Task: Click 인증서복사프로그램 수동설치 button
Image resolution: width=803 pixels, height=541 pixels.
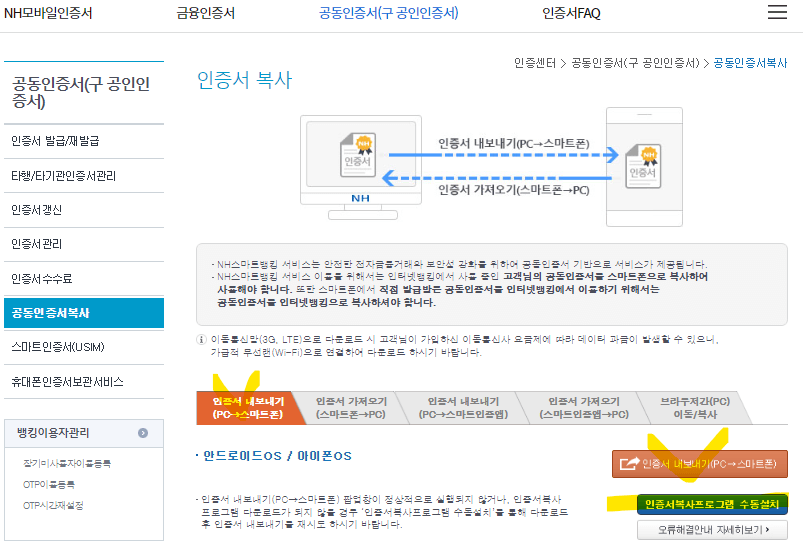Action: pyautogui.click(x=712, y=505)
